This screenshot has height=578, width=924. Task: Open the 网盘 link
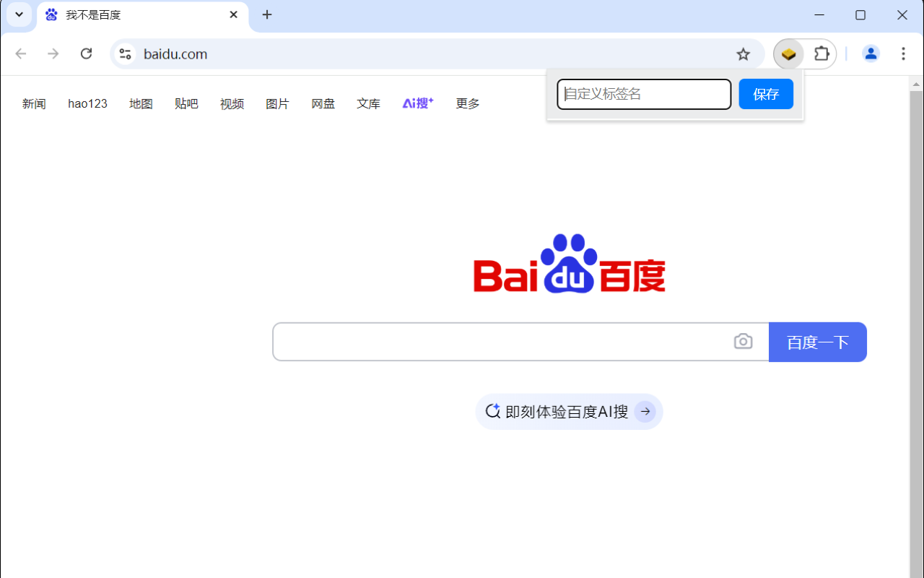pyautogui.click(x=323, y=104)
